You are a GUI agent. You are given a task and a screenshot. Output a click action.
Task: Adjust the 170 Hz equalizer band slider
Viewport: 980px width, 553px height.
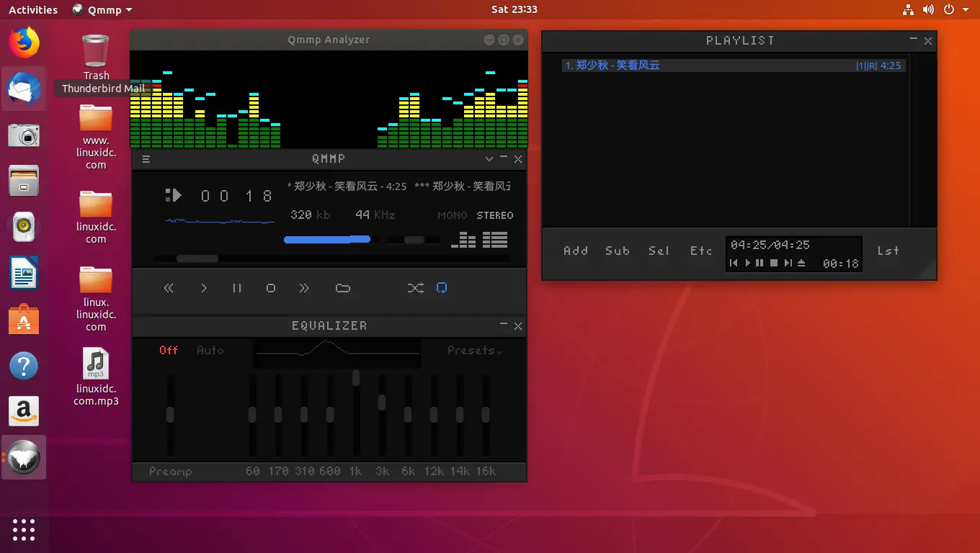point(278,415)
